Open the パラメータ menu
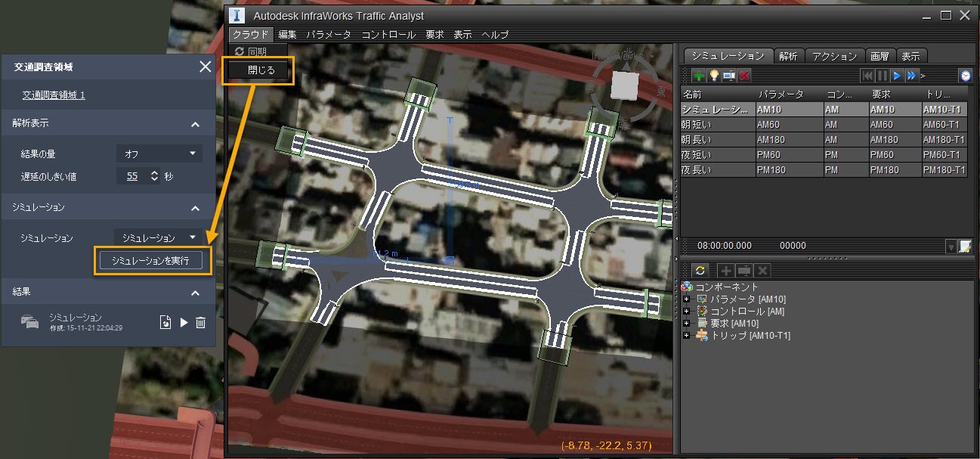The width and height of the screenshot is (980, 459). point(327,34)
